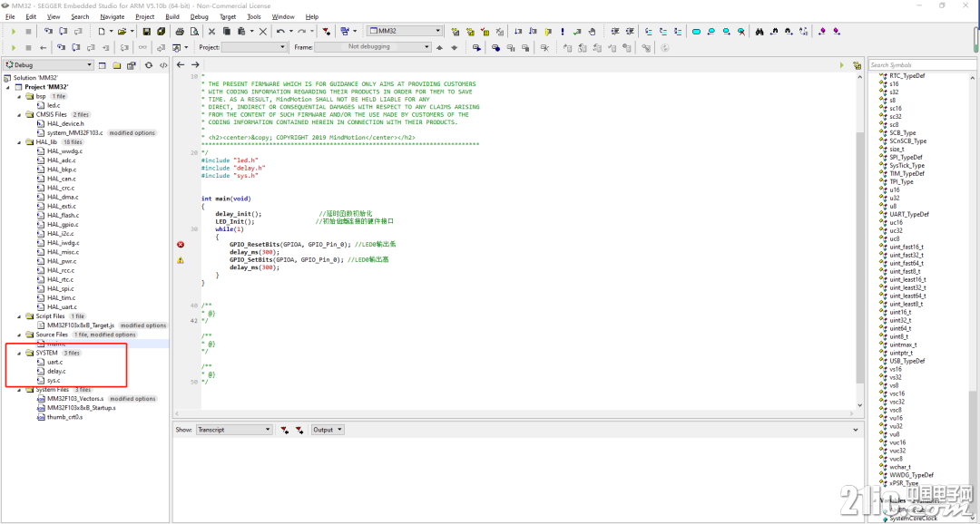Screen dimensions: 980x524
Task: Open the Debug configuration dropdown
Action: coord(49,65)
